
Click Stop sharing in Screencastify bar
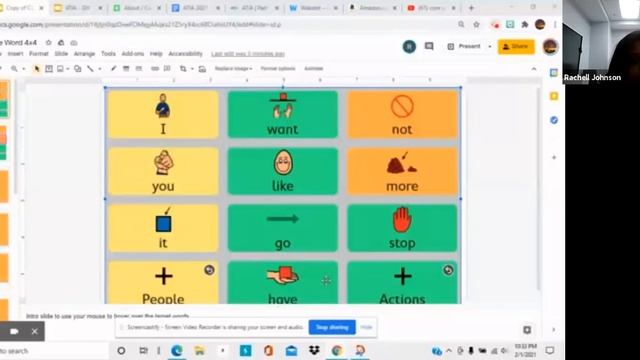[x=332, y=327]
